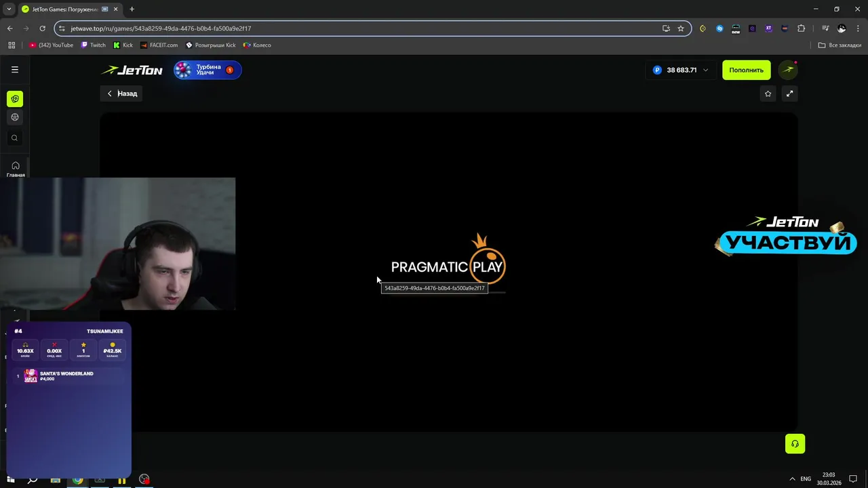Open the Extensions puzzle-piece menu

(802, 28)
